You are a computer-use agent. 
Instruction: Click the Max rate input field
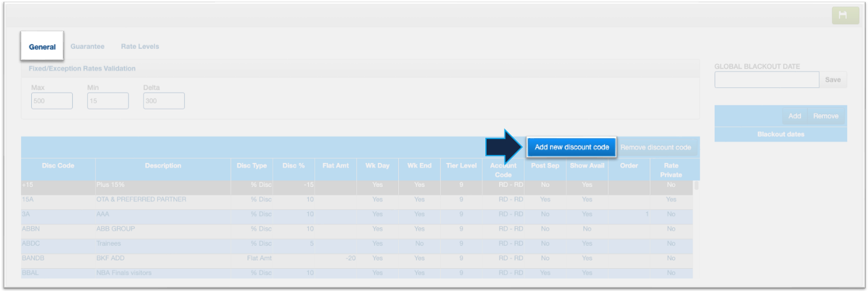tap(52, 101)
